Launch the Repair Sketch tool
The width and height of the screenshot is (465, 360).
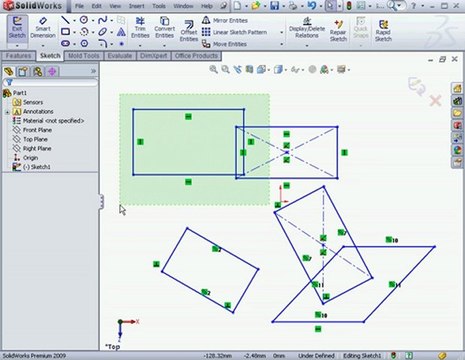click(338, 30)
